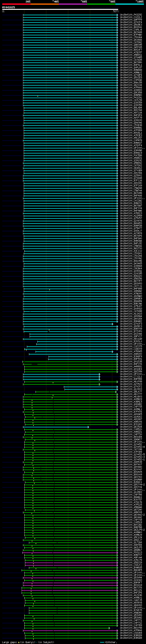Select the UniRef100_Q8LK77 entry
The height and width of the screenshot is (644, 146).
[131, 392]
